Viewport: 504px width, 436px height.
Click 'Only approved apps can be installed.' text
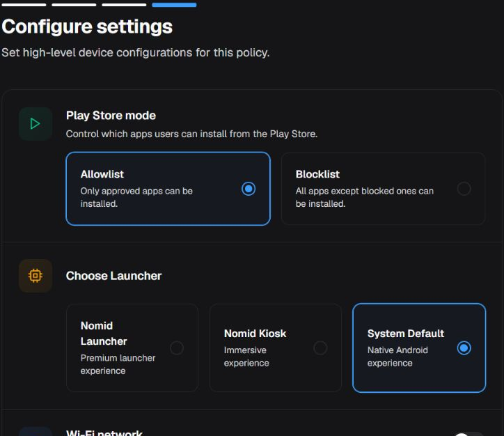point(136,197)
